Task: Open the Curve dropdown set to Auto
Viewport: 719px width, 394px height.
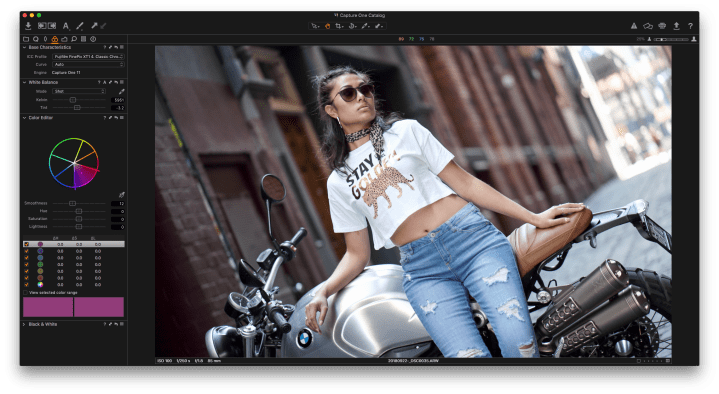Action: point(88,65)
